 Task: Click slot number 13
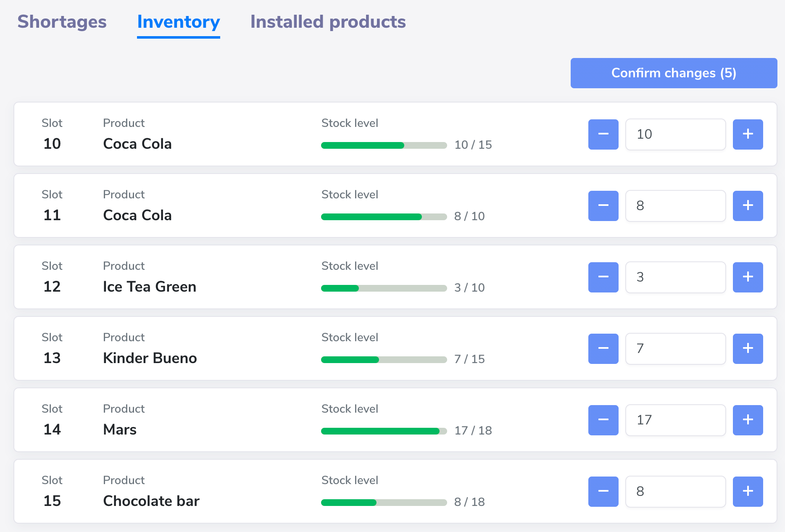click(x=52, y=358)
